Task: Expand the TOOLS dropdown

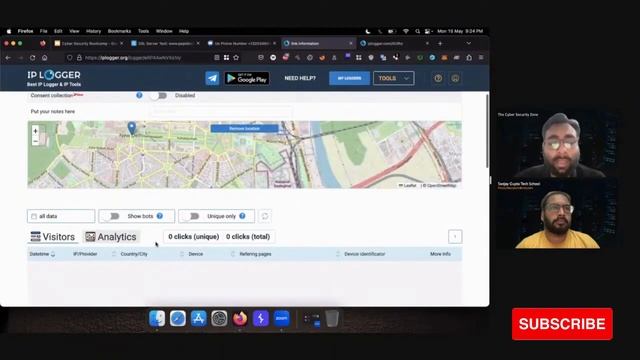Action: tap(393, 78)
